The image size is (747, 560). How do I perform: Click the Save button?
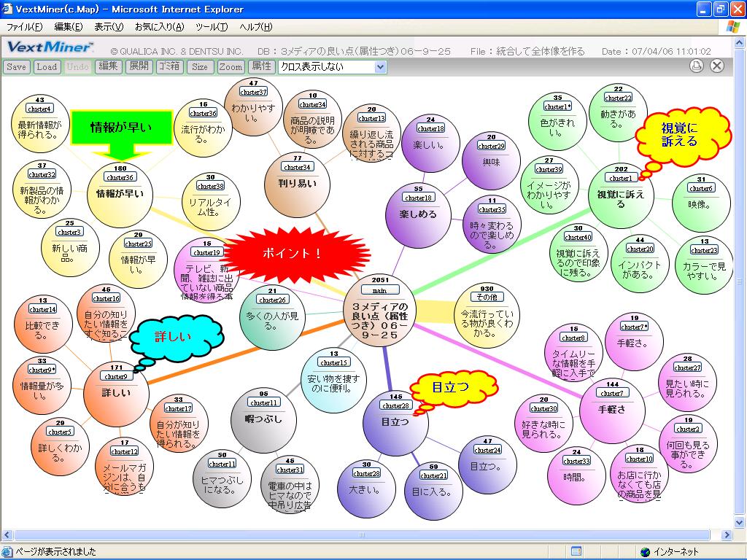click(16, 66)
